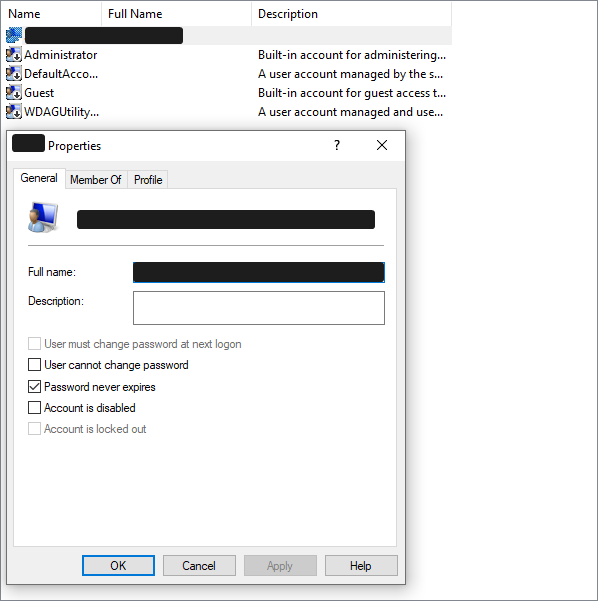
Task: Select the Guest account icon
Action: pyautogui.click(x=14, y=93)
